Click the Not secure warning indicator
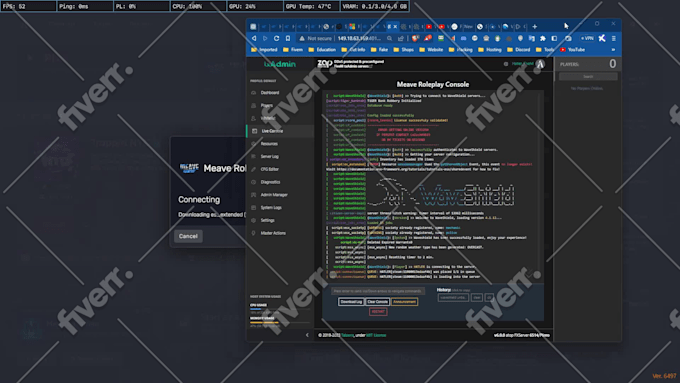 [x=317, y=38]
